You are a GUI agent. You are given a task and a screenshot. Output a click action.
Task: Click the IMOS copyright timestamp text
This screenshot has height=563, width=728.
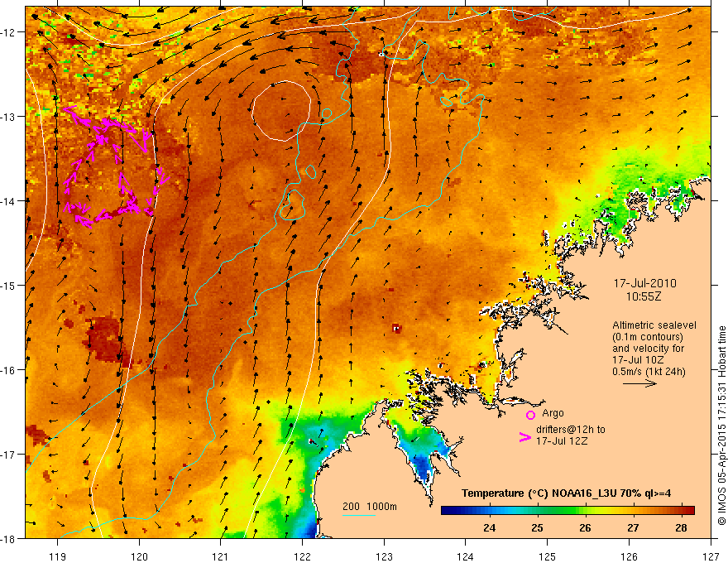(x=721, y=426)
